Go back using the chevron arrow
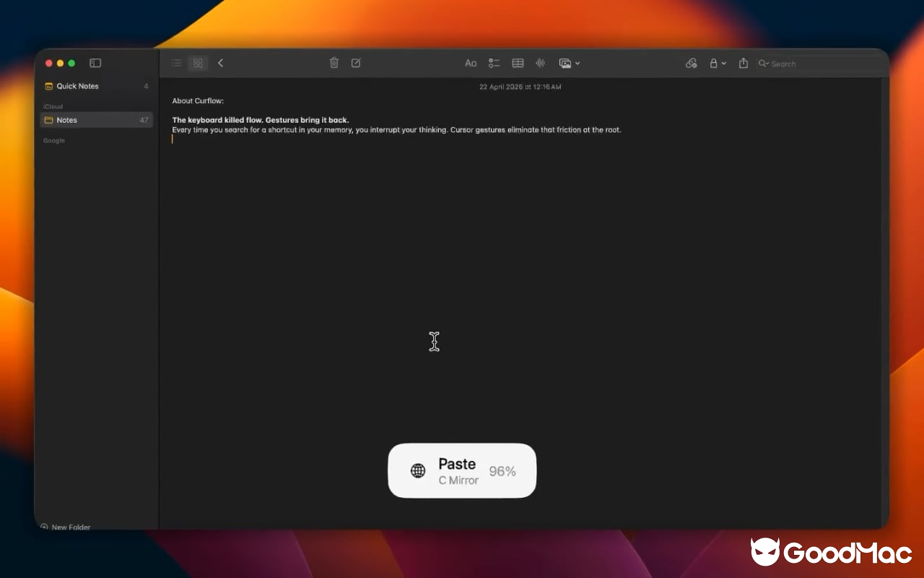Screen dimensions: 924x578 click(x=220, y=63)
